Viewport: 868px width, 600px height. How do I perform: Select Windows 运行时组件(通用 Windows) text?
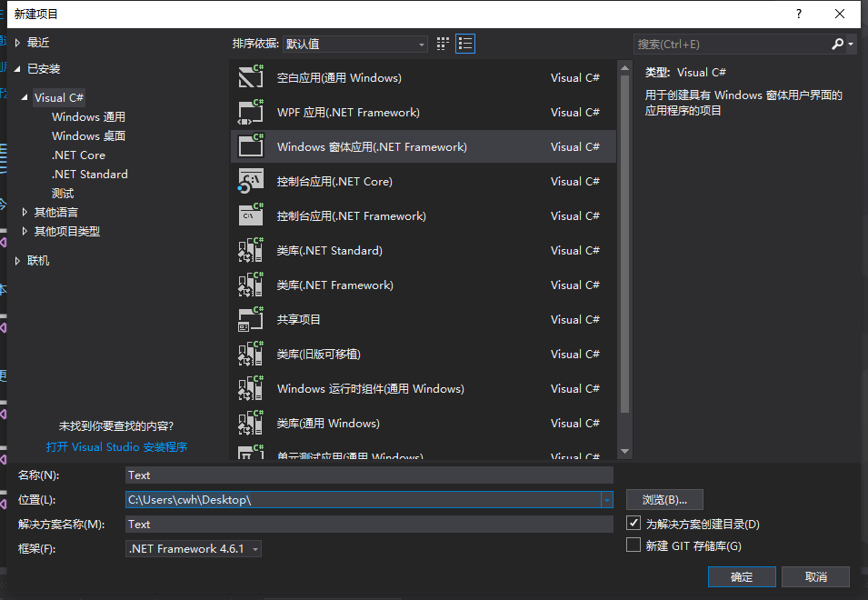[x=370, y=389]
